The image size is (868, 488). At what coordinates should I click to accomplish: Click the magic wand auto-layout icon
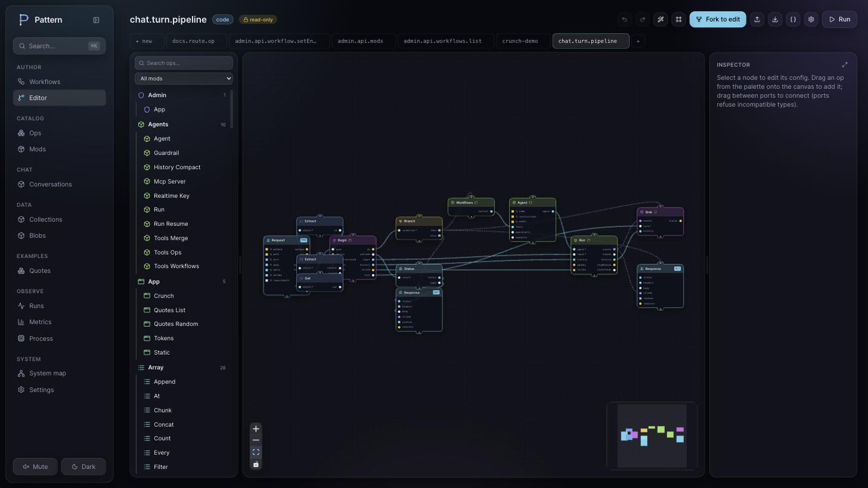click(x=661, y=20)
